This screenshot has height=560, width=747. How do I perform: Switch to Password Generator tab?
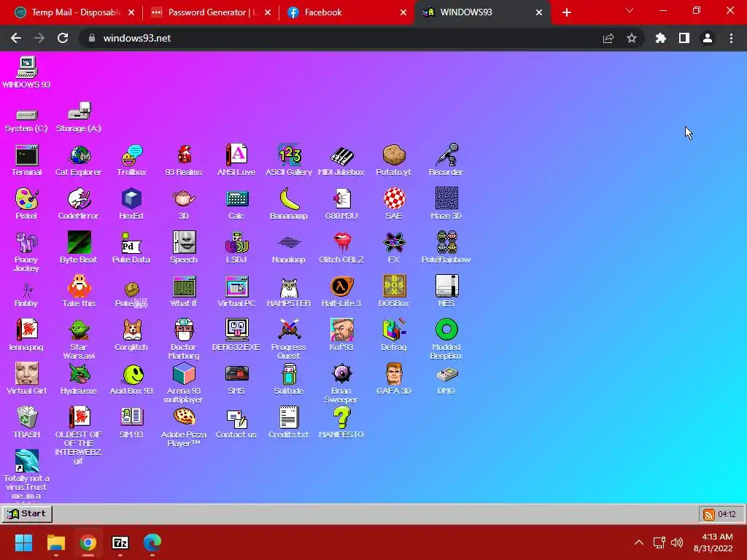[x=211, y=12]
